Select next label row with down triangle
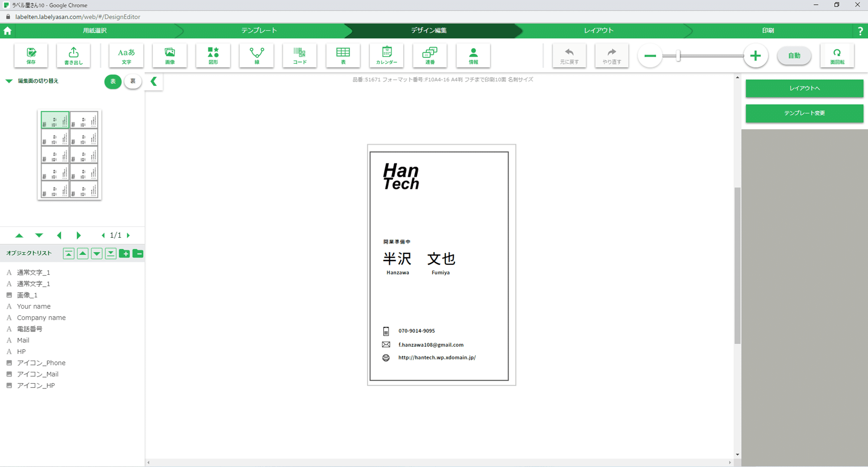This screenshot has width=868, height=467. tap(39, 235)
